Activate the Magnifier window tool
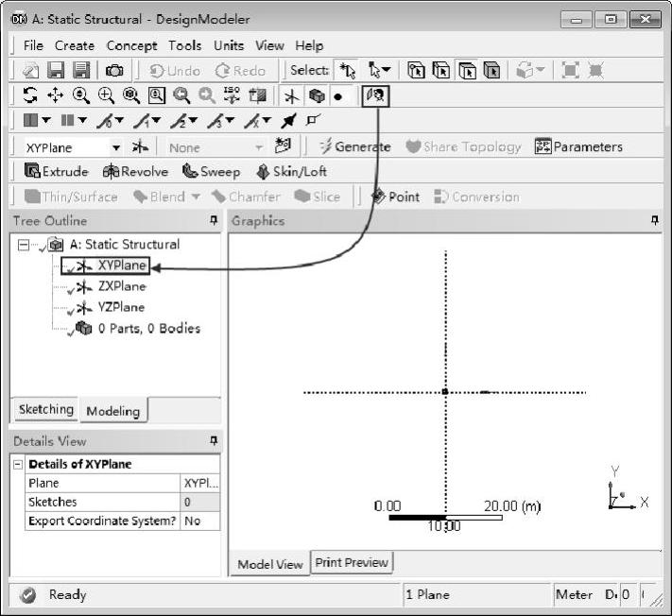This screenshot has height=616, width=672. click(157, 95)
